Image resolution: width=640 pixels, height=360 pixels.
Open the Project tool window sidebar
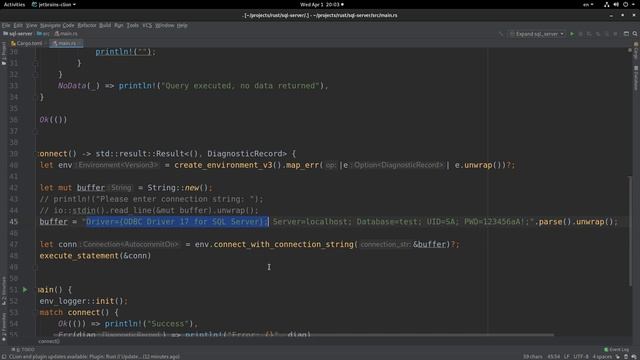(4, 53)
